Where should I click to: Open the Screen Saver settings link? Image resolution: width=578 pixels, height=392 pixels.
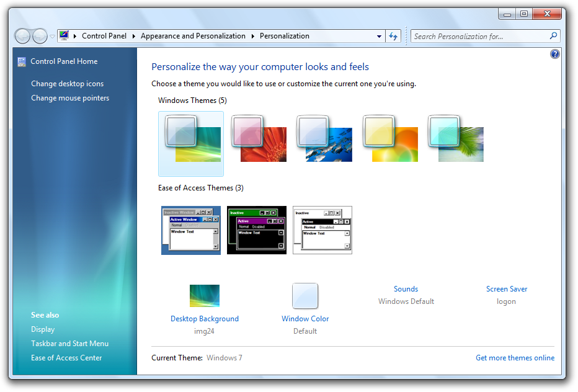[507, 289]
